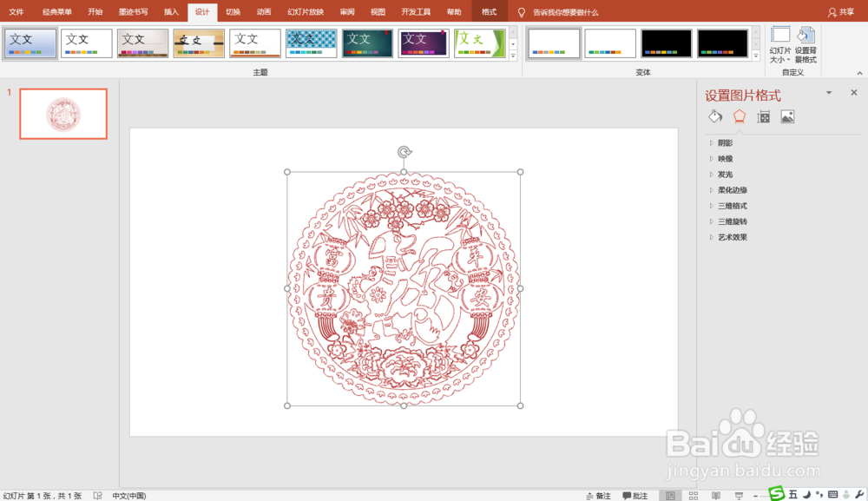
Task: Open the Fill & Line tab icon
Action: coord(714,116)
